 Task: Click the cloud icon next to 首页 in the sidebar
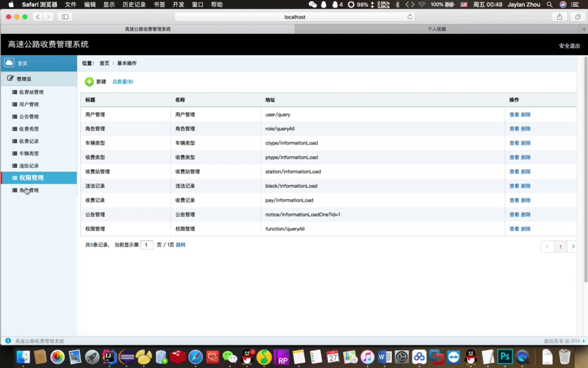(10, 63)
